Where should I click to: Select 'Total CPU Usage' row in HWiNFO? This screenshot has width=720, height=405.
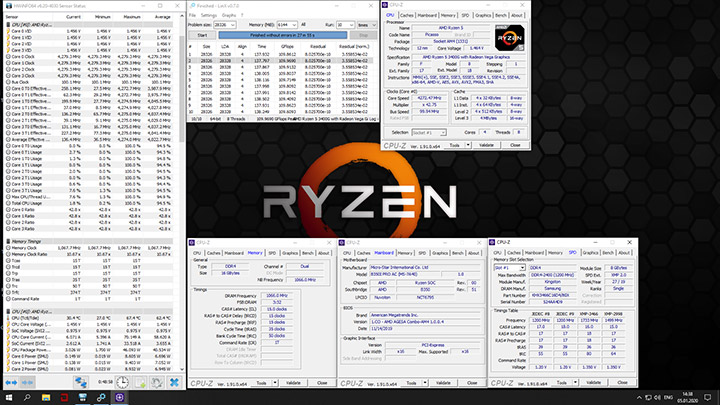coord(88,203)
